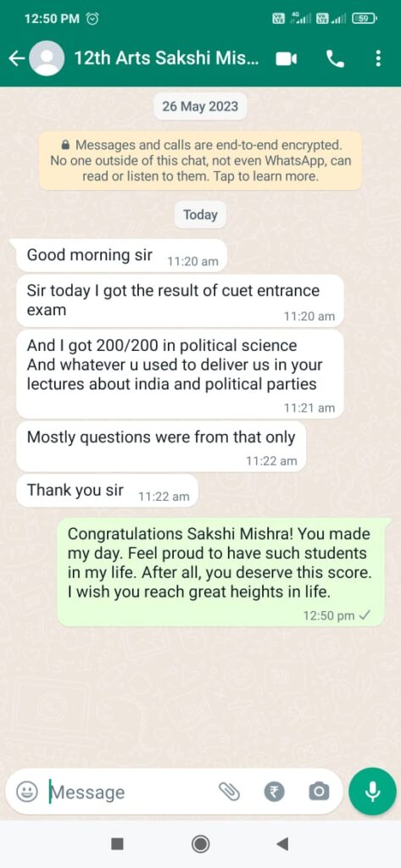
Task: Tap the back arrow in chat header
Action: pos(17,58)
